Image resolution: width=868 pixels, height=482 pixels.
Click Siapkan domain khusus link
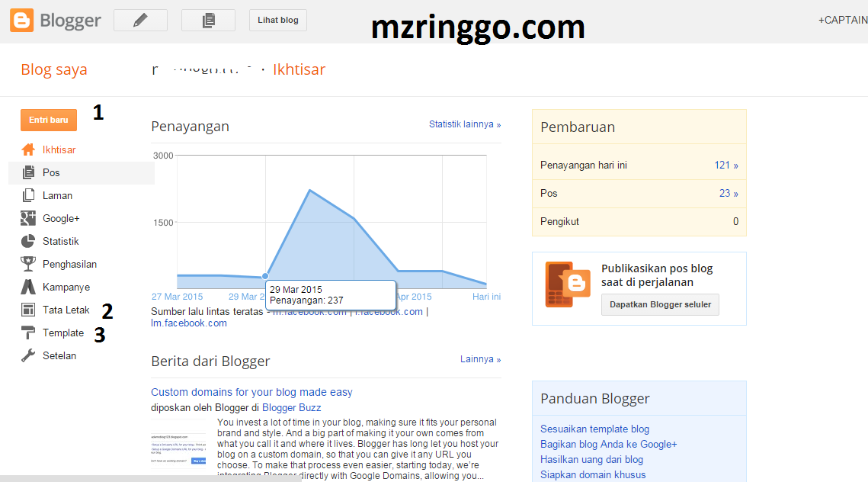click(x=593, y=475)
